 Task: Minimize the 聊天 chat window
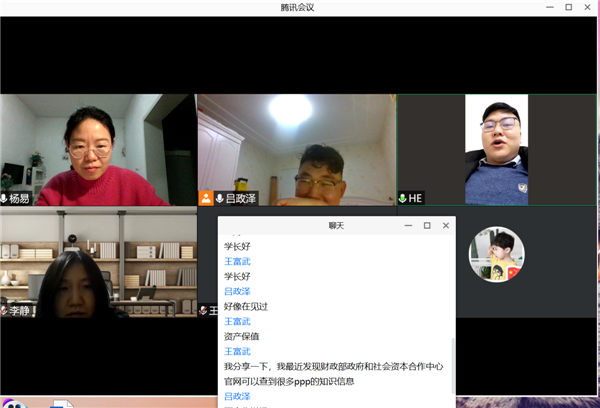point(408,226)
